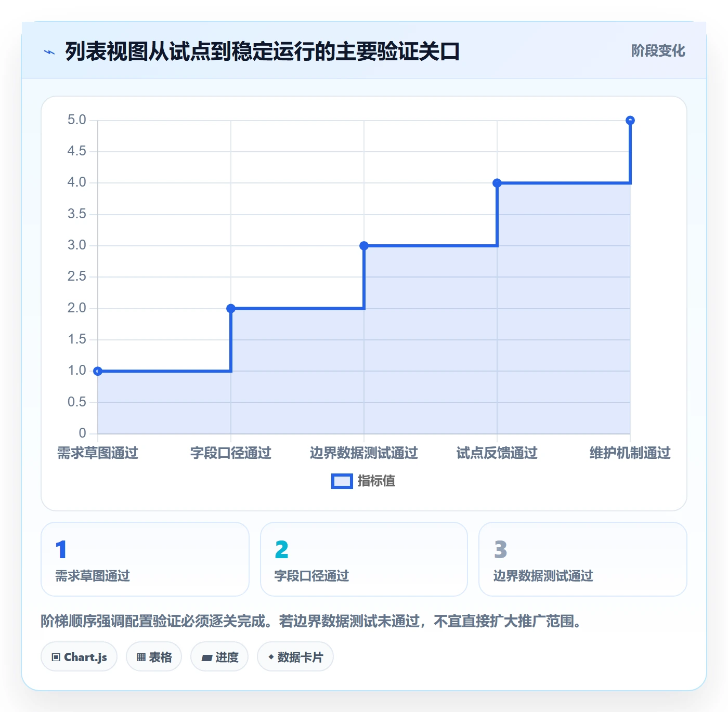Click the 2.5 y-axis value
The height and width of the screenshot is (712, 728).
pos(77,276)
